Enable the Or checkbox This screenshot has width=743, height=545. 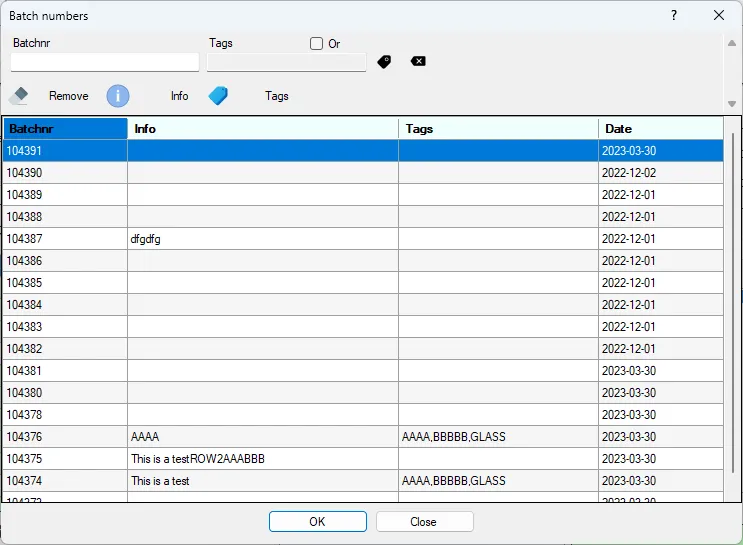(316, 44)
